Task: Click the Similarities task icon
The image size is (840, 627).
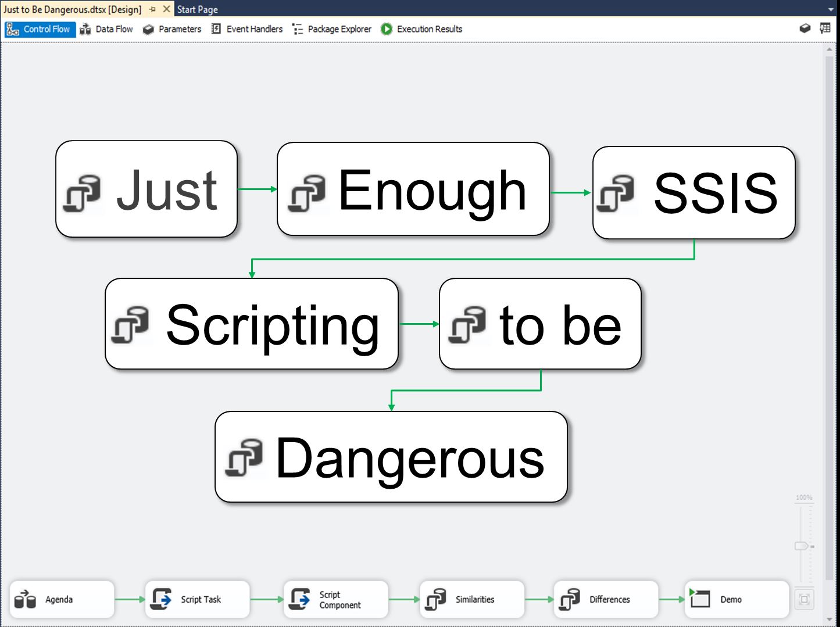Action: pyautogui.click(x=435, y=599)
